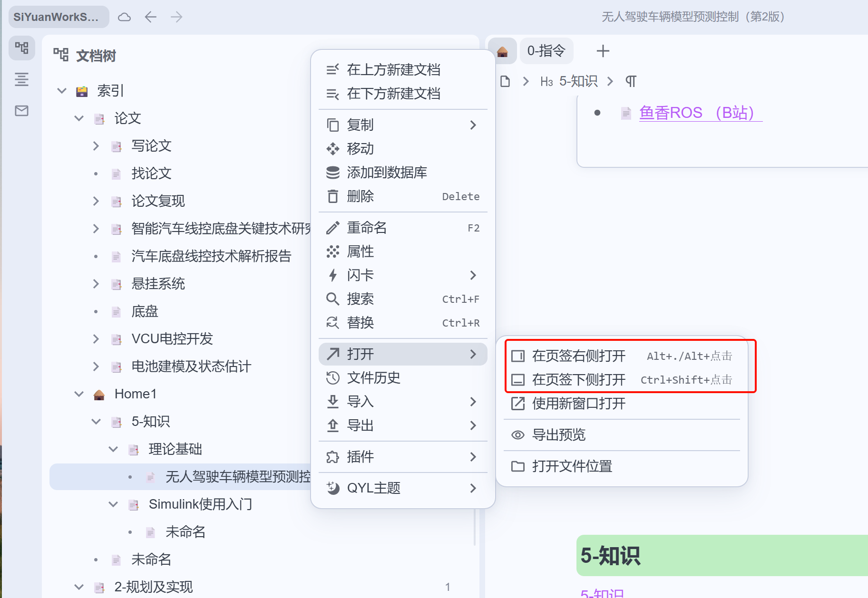Click the SiYuanWorkS… workspace button
The width and height of the screenshot is (868, 598).
coord(59,17)
